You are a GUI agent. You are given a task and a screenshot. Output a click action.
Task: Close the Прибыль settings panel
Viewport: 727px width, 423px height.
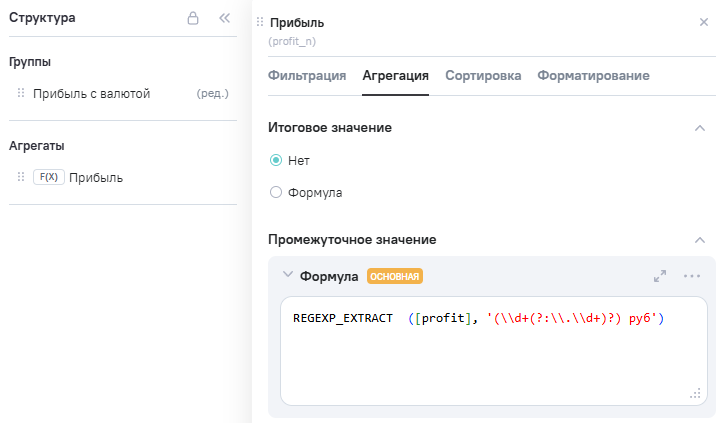[704, 21]
